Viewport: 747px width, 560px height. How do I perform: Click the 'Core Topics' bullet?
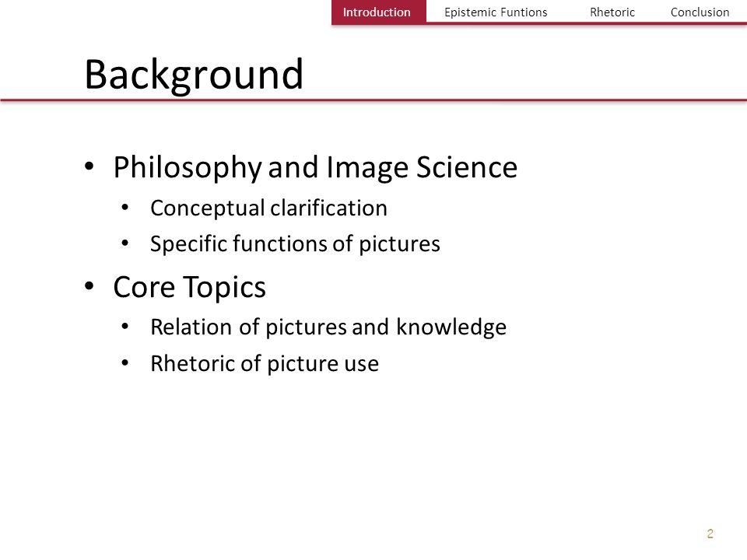pyautogui.click(x=189, y=287)
